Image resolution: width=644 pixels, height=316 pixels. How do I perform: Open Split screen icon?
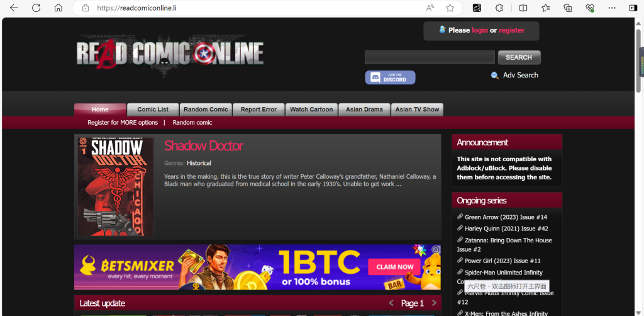tap(523, 8)
